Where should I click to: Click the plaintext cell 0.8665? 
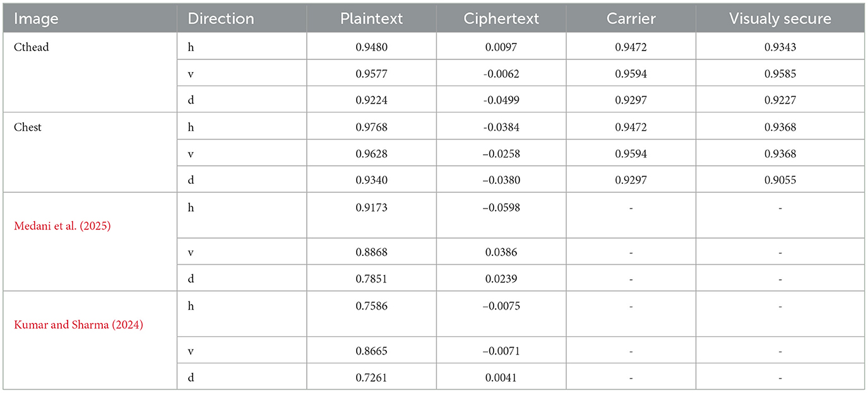371,351
